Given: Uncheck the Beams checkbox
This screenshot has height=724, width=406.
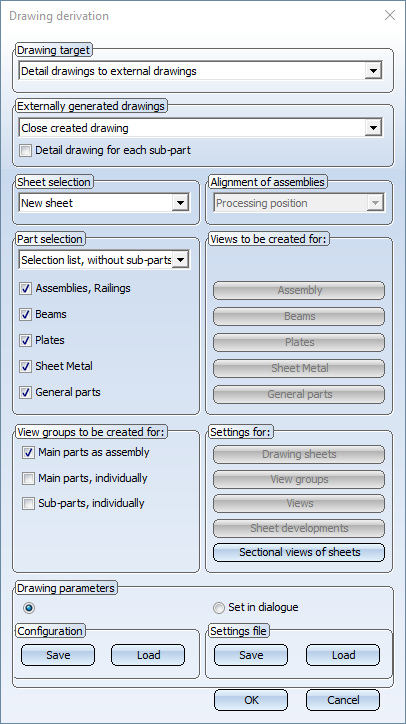Looking at the screenshot, I should click(x=25, y=314).
